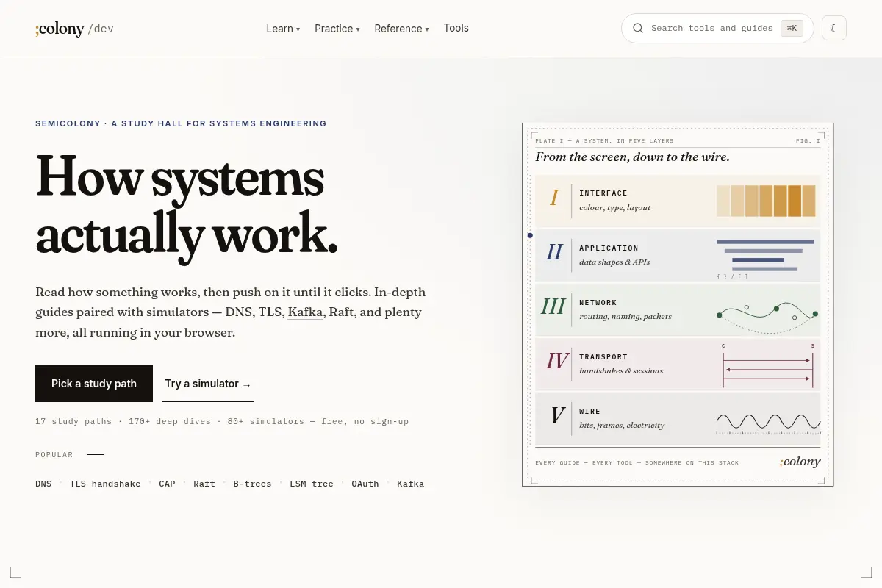
Task: Open the popular TLS handshake topic
Action: click(105, 484)
